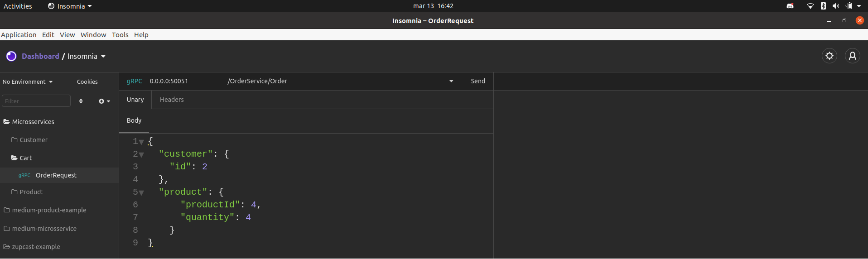868x259 pixels.
Task: Click the "customer" key in the body
Action: (x=185, y=154)
